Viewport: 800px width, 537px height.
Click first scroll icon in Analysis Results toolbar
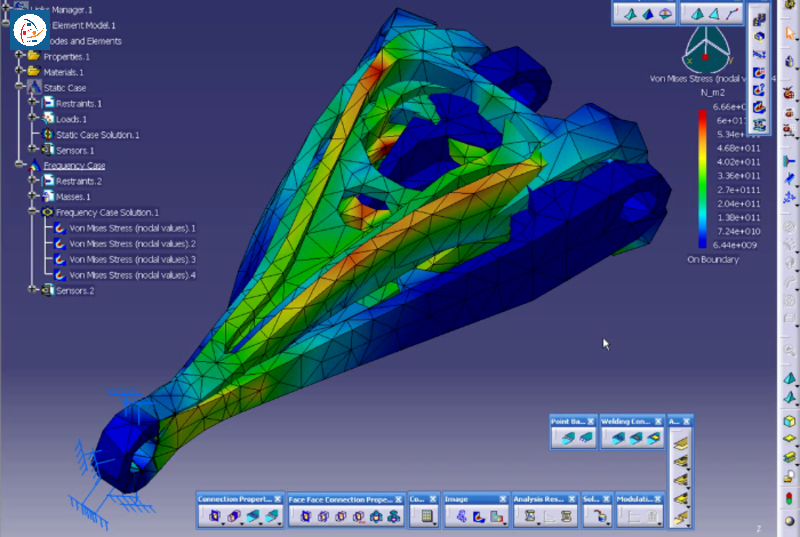point(530,516)
